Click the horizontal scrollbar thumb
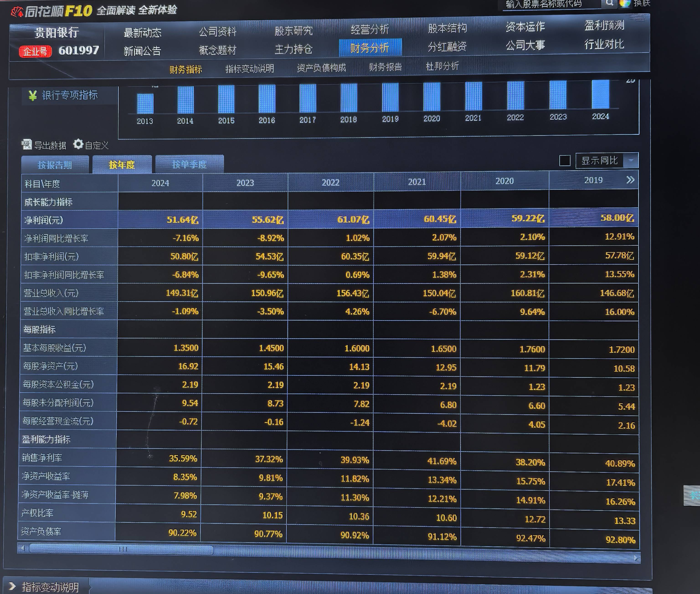The height and width of the screenshot is (594, 700). tap(121, 549)
